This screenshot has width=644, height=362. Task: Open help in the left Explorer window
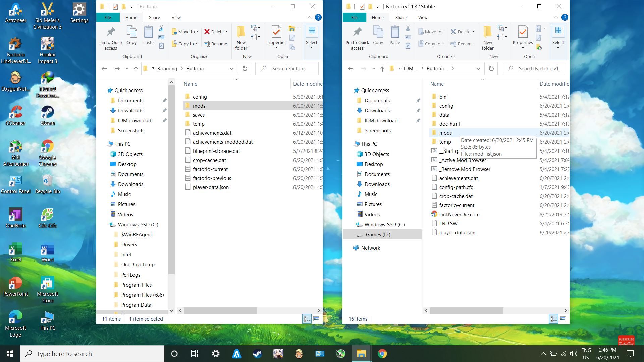(318, 17)
